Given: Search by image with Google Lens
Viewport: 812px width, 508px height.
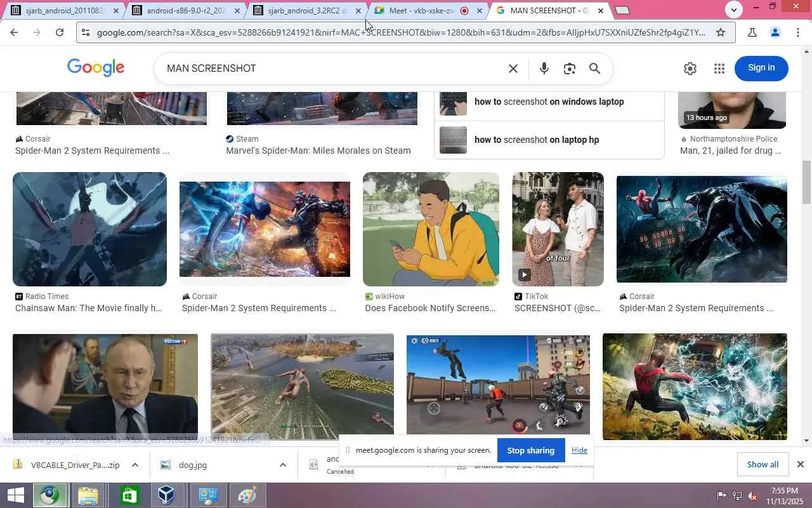Looking at the screenshot, I should coord(570,69).
